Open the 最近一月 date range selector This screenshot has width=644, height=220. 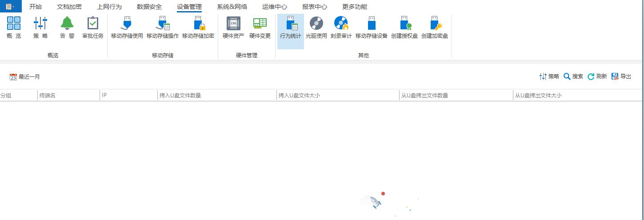25,77
